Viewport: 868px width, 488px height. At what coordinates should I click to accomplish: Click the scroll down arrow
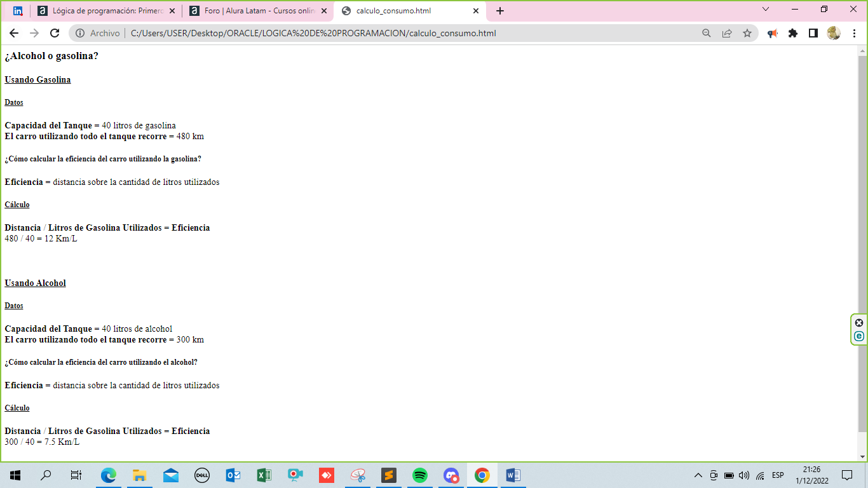coord(862,456)
